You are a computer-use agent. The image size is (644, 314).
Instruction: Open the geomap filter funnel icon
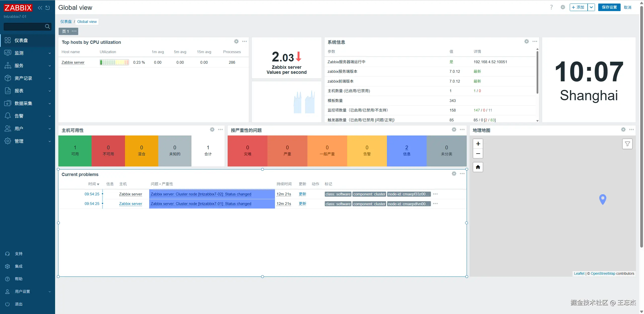[627, 144]
